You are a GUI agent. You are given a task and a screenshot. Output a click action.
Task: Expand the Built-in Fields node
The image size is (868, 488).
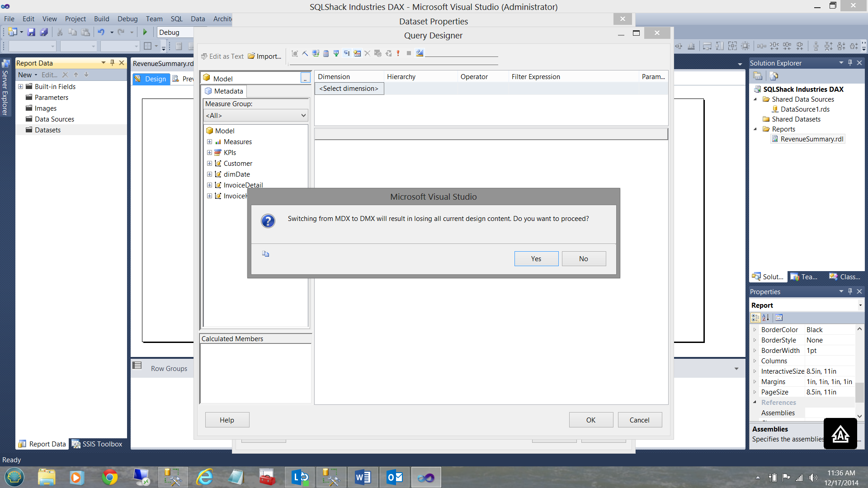pyautogui.click(x=20, y=86)
